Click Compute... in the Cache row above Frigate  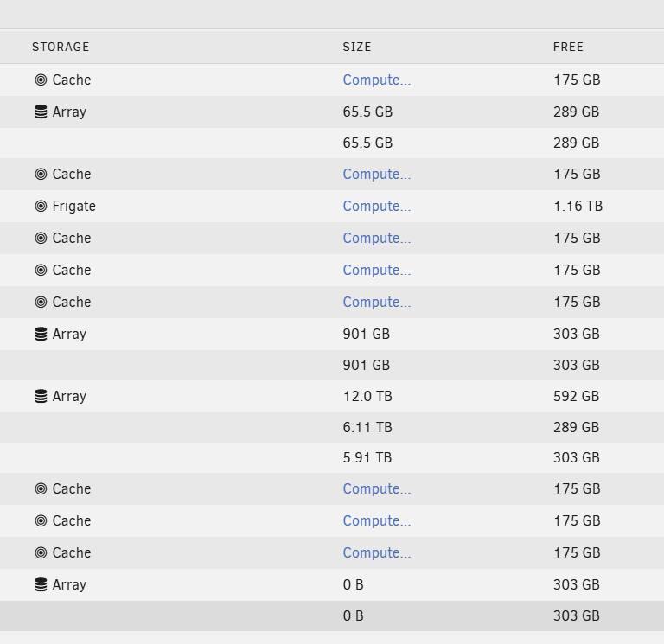click(376, 174)
